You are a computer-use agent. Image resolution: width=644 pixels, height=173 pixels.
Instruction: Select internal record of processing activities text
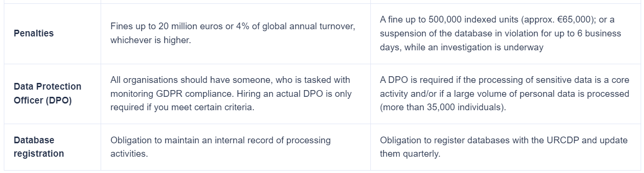220,147
